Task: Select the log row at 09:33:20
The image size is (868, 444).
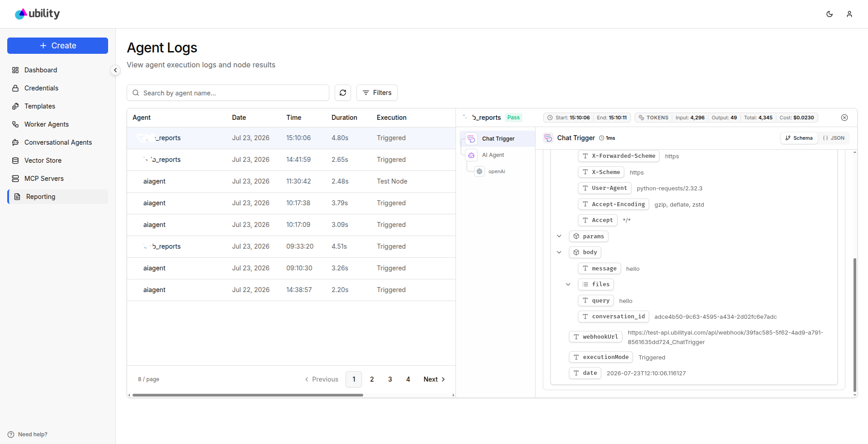Action: coord(291,246)
